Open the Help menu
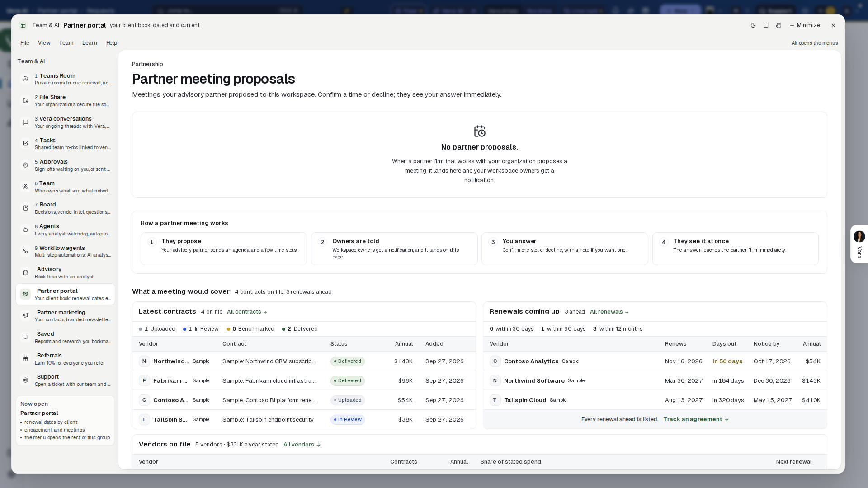The width and height of the screenshot is (868, 488). (x=112, y=43)
